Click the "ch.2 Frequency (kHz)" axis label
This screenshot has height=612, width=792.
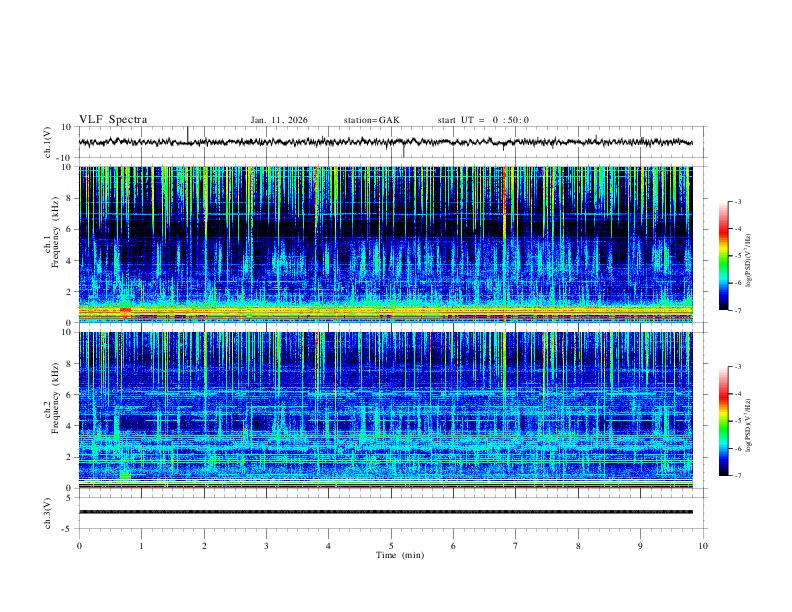point(52,397)
